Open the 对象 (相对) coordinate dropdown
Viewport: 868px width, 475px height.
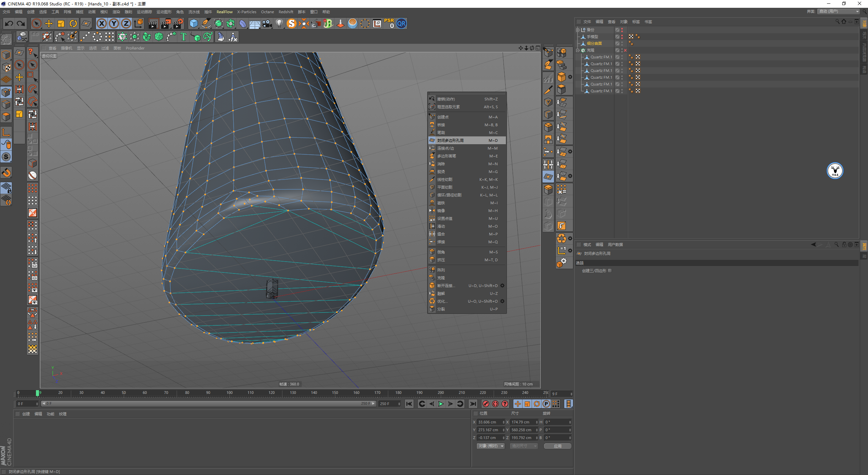point(491,446)
